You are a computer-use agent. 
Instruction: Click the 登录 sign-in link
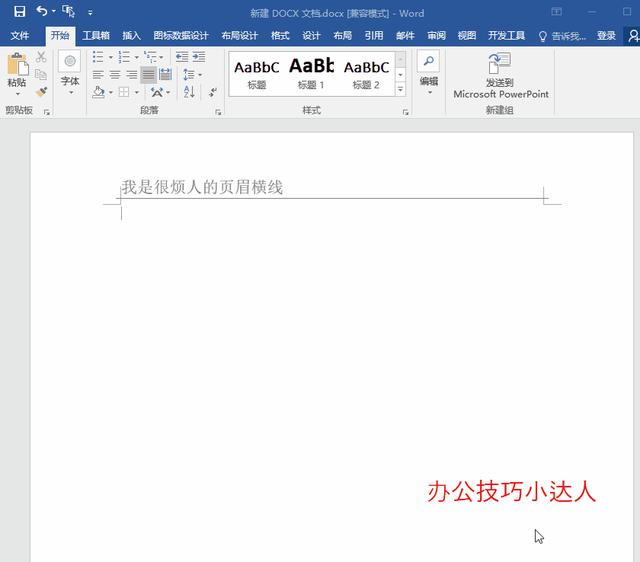pos(606,36)
